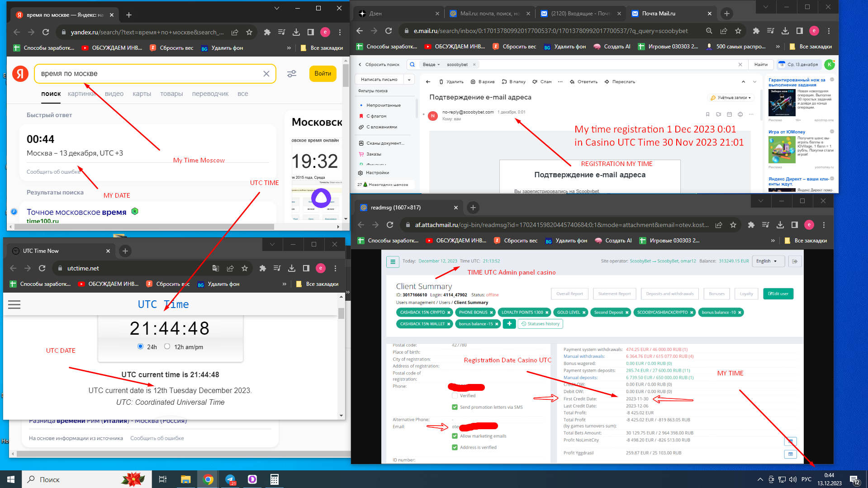
Task: Open the admin panel hamburger menu
Action: coord(392,261)
